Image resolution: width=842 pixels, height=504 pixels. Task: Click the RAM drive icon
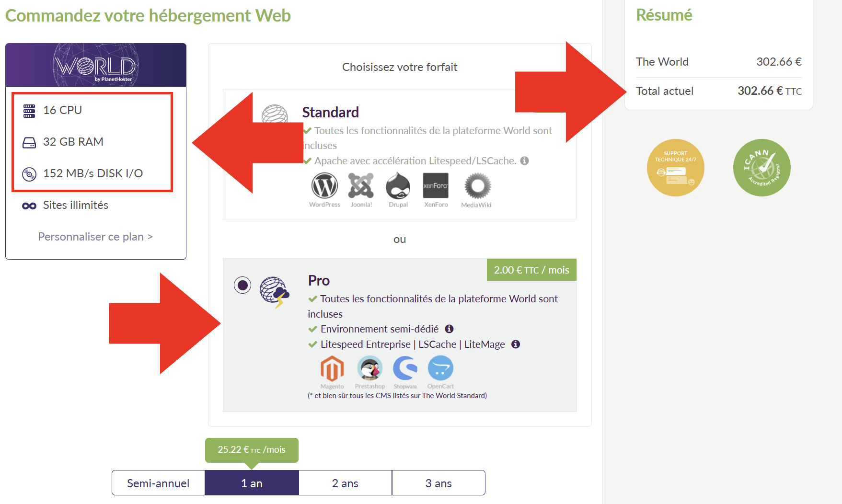click(29, 142)
